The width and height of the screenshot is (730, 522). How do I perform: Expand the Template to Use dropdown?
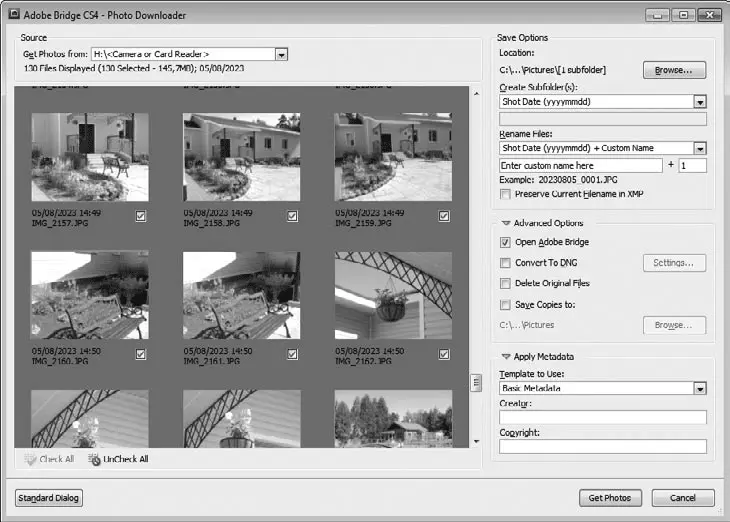coord(700,389)
